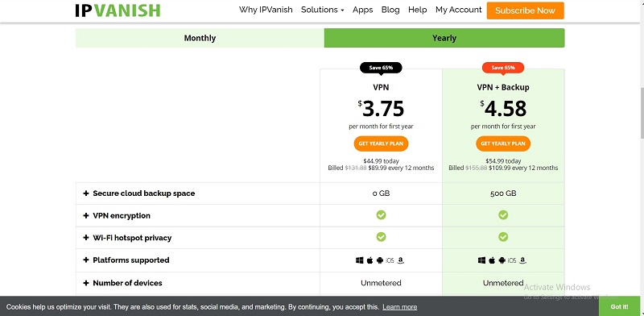Viewport: 644px width, 316px height.
Task: Click the VPN encryption checkmark in the VPN column
Action: coord(381,214)
